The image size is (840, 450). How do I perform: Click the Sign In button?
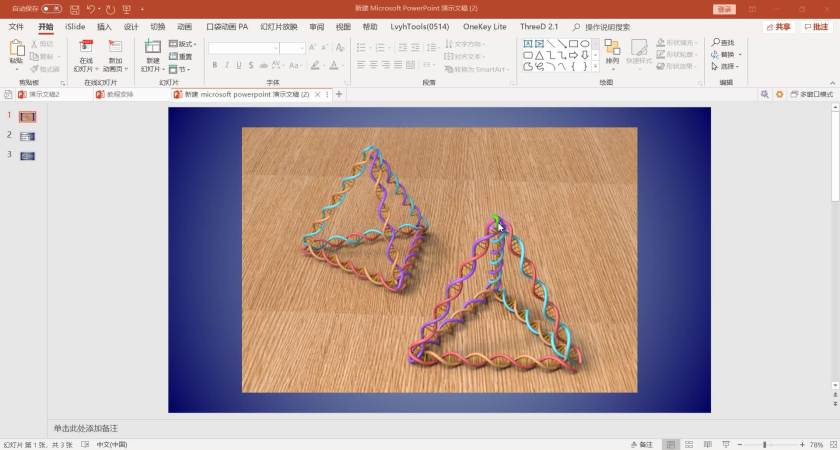[x=724, y=9]
